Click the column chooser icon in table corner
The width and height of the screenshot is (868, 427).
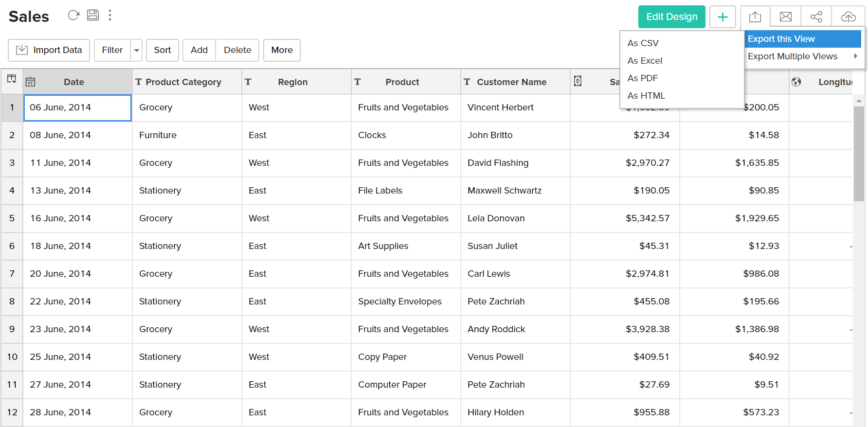pyautogui.click(x=12, y=79)
